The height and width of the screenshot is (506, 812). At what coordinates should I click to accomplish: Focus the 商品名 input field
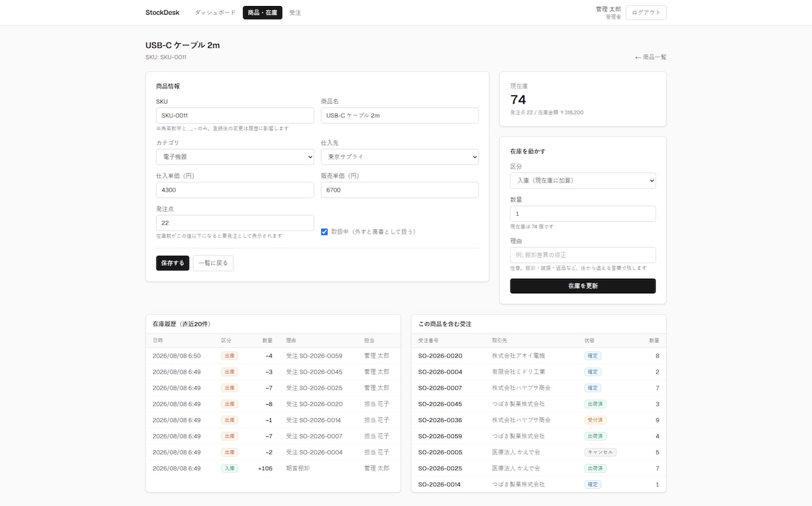(x=399, y=115)
